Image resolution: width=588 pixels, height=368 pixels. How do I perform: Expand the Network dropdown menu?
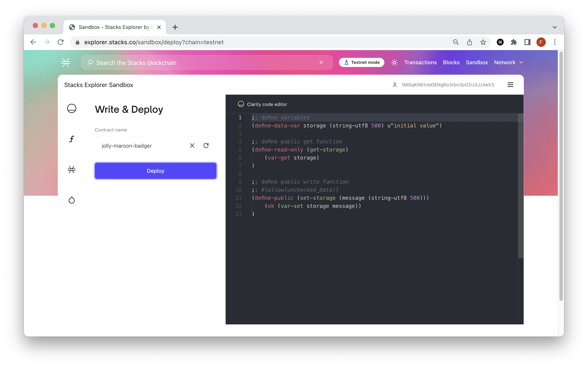[508, 63]
